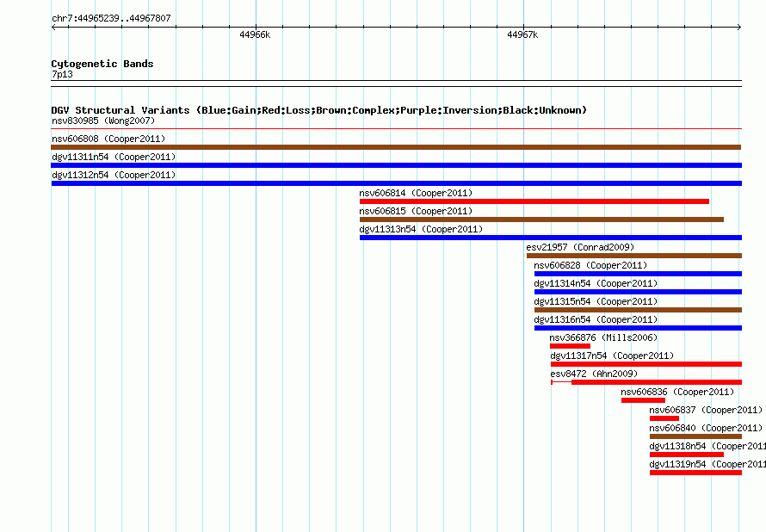The width and height of the screenshot is (766, 532).
Task: Click the red dgv11317n54 loss bar
Action: tap(646, 364)
